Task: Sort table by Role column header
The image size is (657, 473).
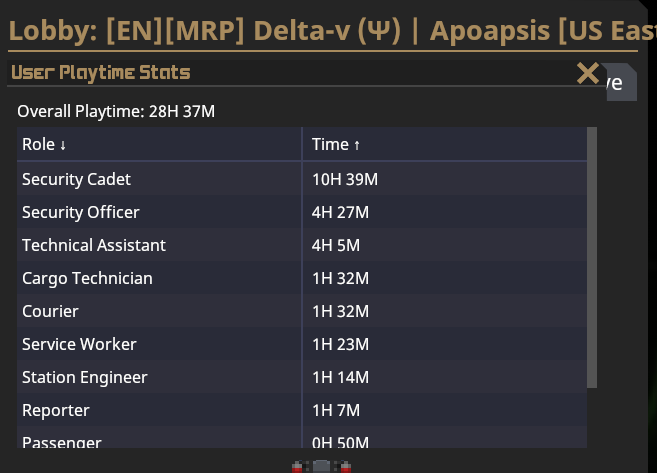Action: coord(159,144)
